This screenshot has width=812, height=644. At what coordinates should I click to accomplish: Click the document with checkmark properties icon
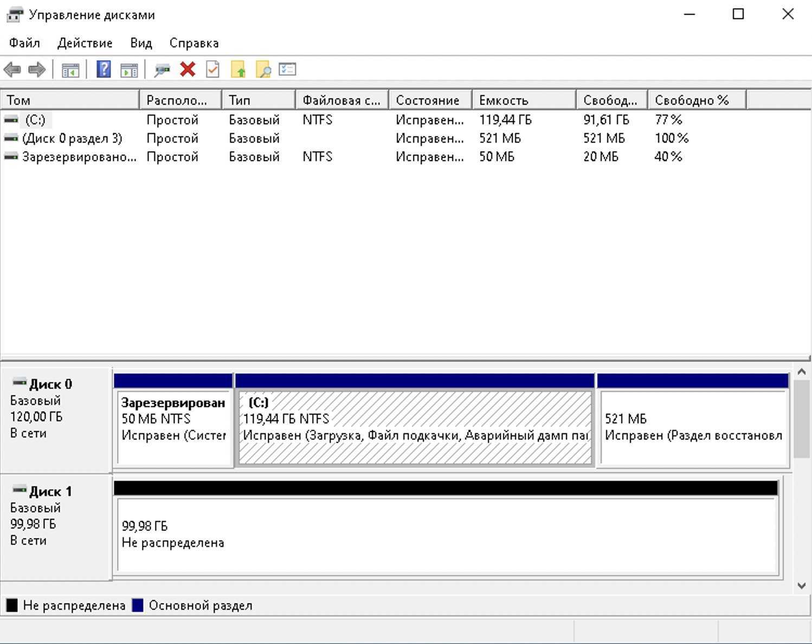213,69
